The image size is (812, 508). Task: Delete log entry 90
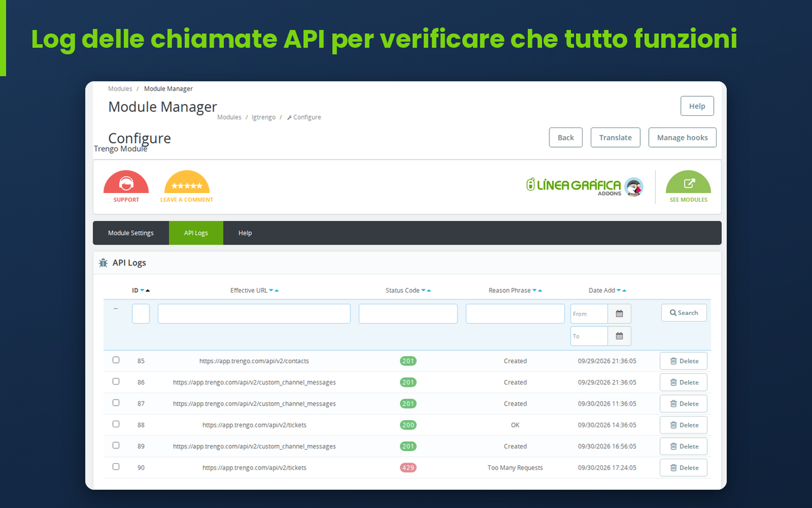(x=683, y=468)
